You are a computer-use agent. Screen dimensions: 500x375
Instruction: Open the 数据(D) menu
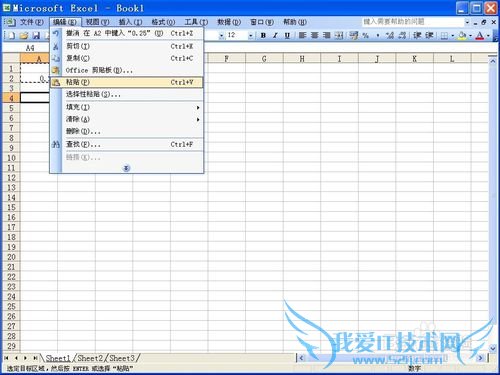point(229,22)
